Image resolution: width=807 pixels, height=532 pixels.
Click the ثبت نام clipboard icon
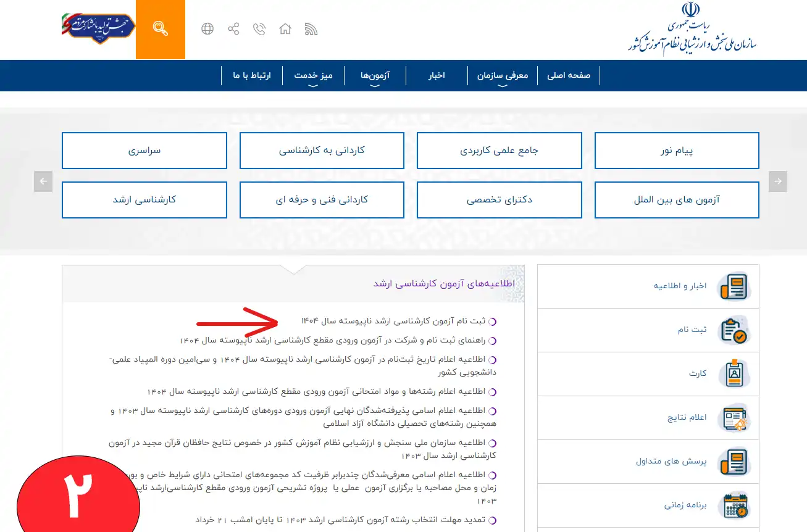point(734,330)
